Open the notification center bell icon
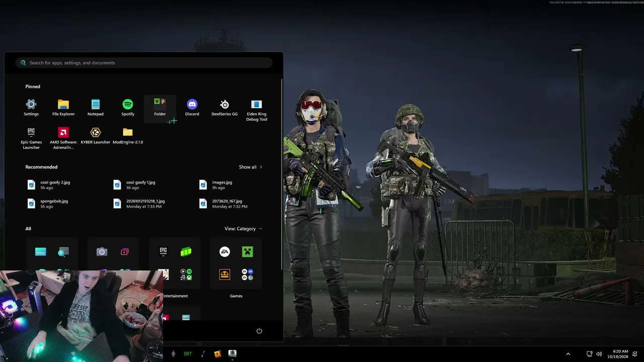The width and height of the screenshot is (644, 362). pyautogui.click(x=635, y=354)
